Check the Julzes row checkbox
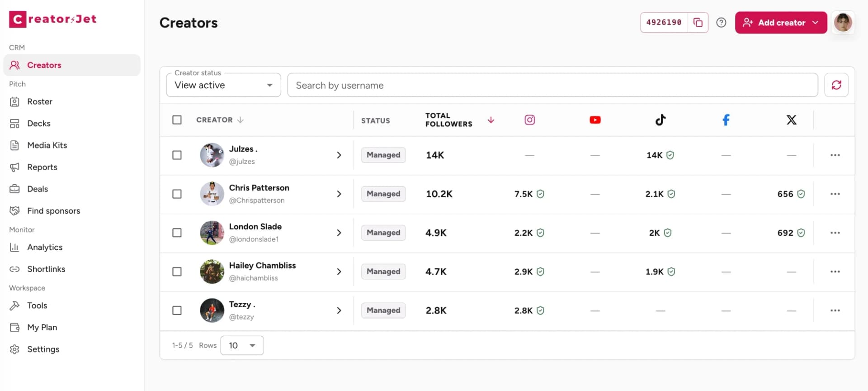The height and width of the screenshot is (391, 868). (x=177, y=155)
